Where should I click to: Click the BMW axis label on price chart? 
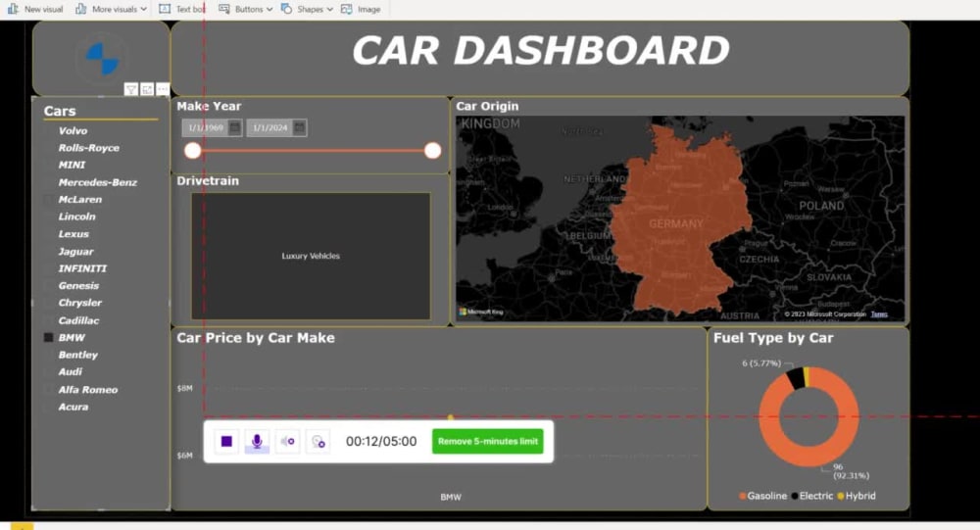point(451,497)
